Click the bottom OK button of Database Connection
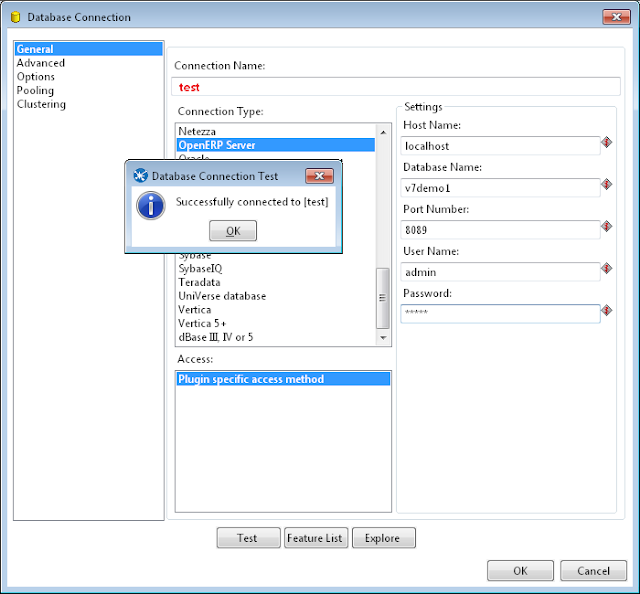The height and width of the screenshot is (594, 640). pyautogui.click(x=520, y=570)
